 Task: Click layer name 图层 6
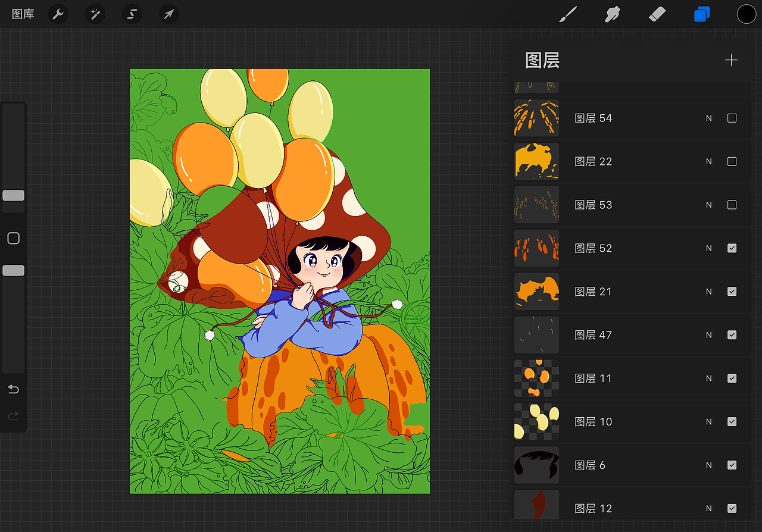pyautogui.click(x=590, y=465)
